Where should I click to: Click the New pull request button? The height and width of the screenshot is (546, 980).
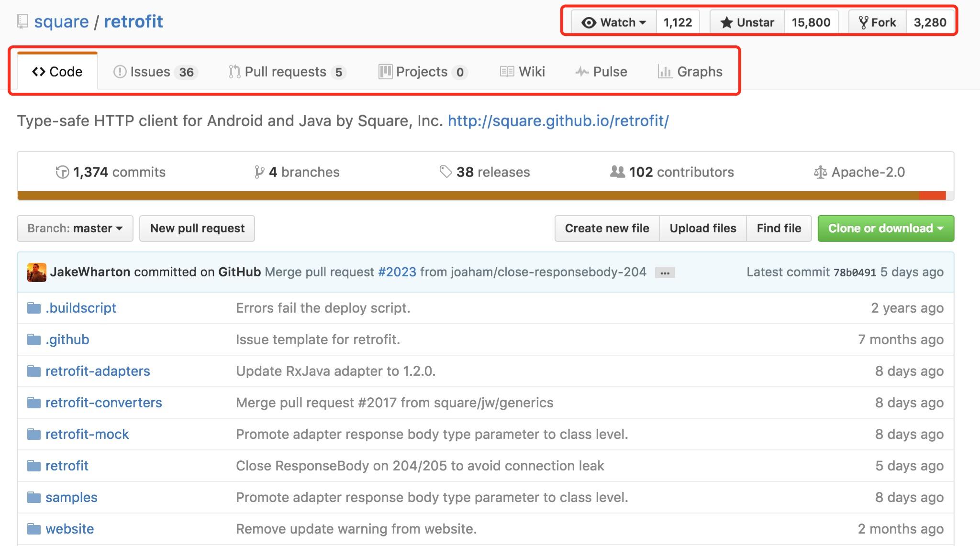(197, 228)
